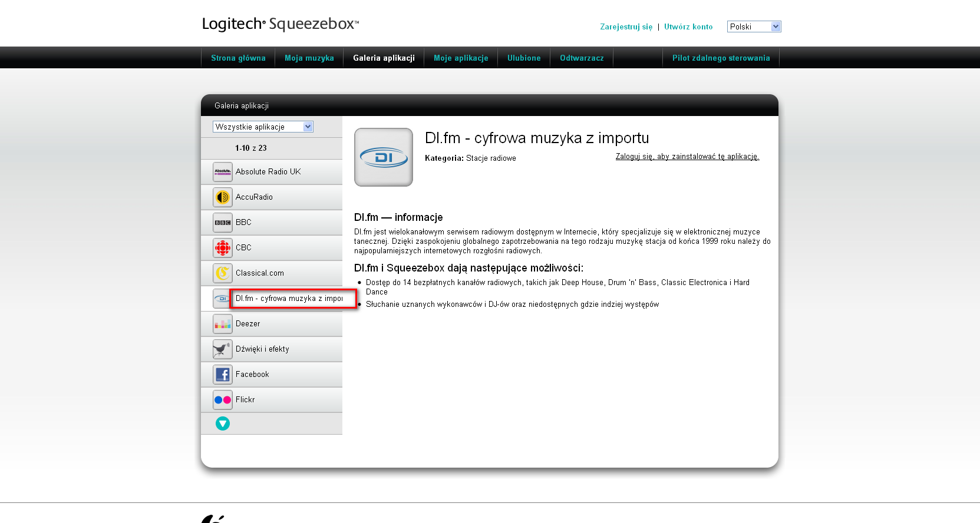
Task: Select the Flickr dots icon
Action: (223, 400)
